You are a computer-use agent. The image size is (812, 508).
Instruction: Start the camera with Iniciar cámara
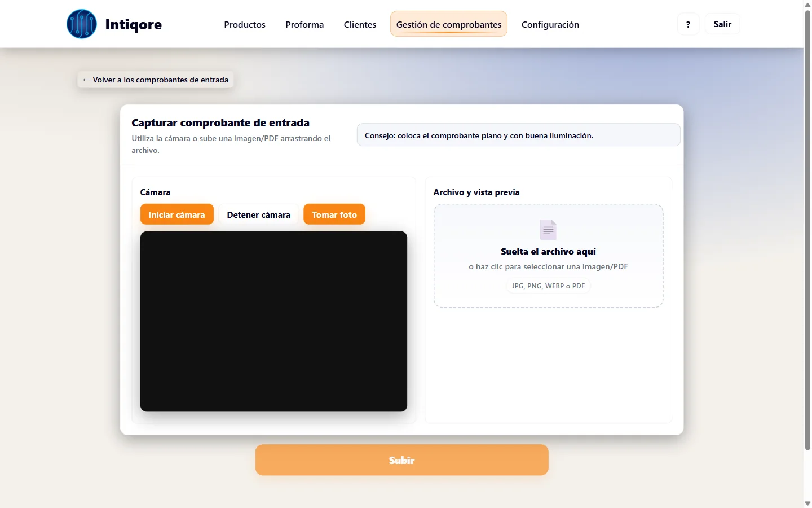point(176,214)
